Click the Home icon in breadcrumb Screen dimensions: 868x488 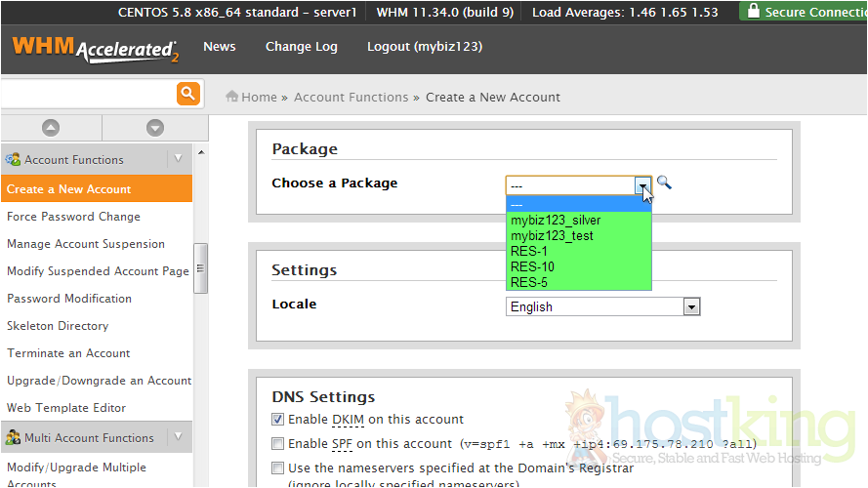[232, 97]
